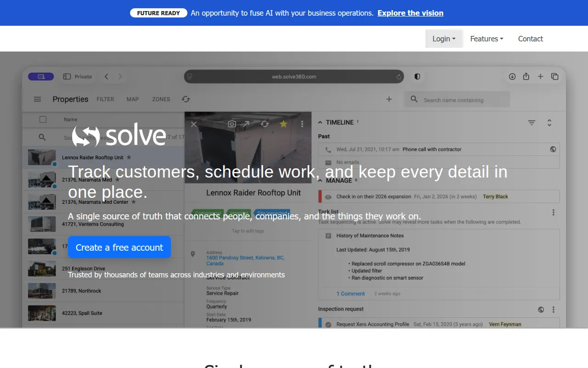Select the ZONES tab

pos(161,99)
